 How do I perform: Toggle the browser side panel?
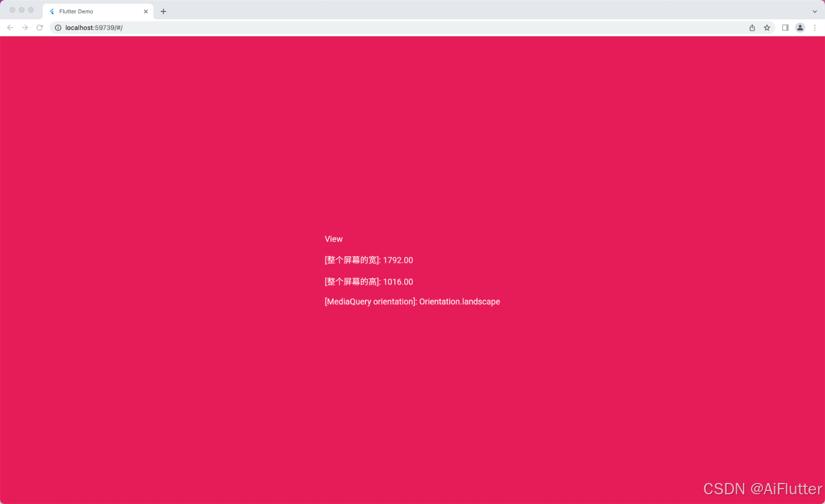[785, 27]
